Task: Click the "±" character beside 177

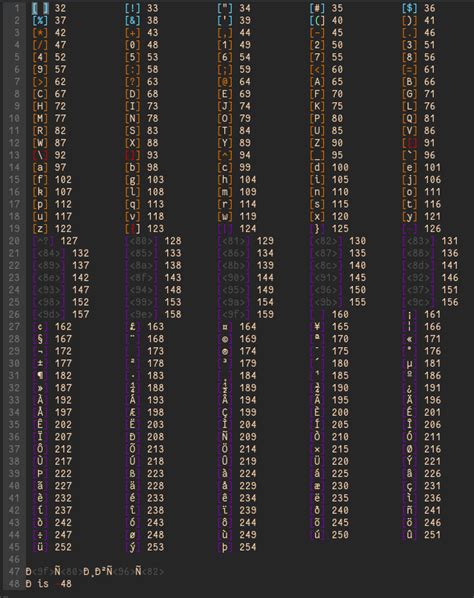Action: (40, 363)
